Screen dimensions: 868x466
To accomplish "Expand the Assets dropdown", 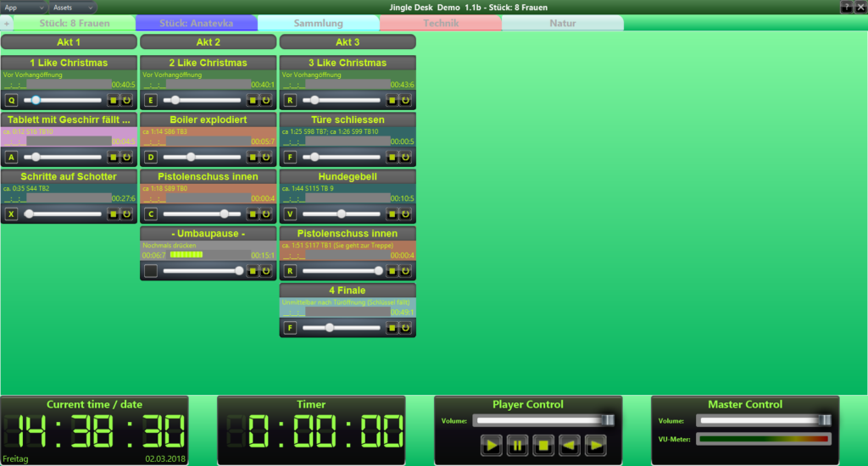I will tap(72, 7).
